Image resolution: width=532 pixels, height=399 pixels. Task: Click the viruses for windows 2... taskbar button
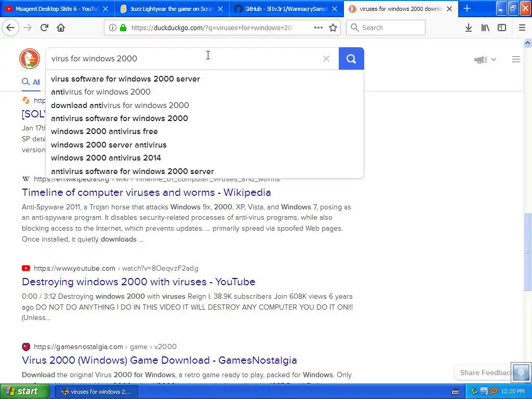click(96, 392)
